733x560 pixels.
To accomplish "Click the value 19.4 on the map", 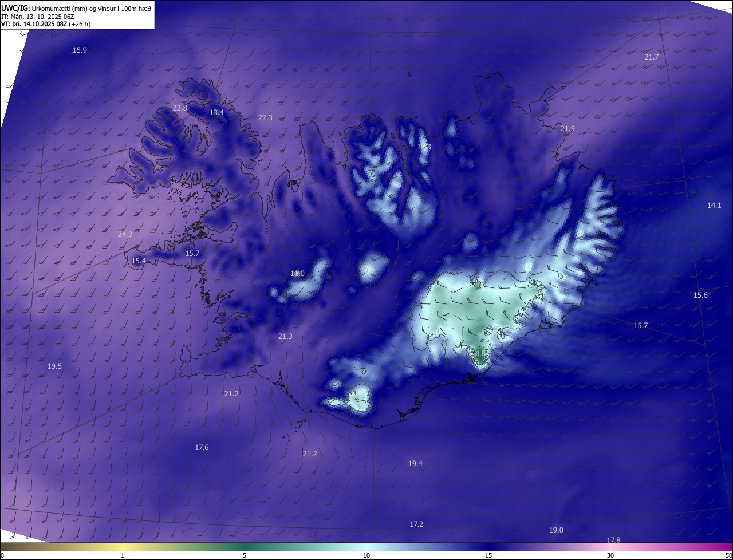I will coord(415,464).
